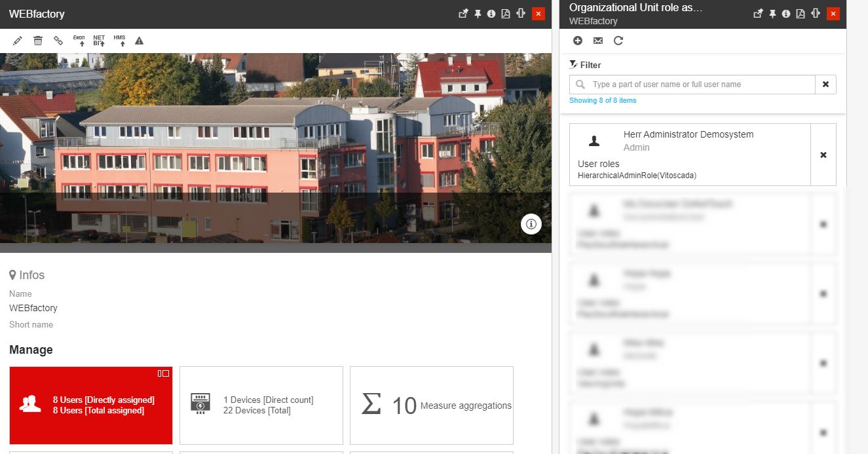The width and height of the screenshot is (868, 454).
Task: Click the Ewon upload icon
Action: [x=79, y=41]
